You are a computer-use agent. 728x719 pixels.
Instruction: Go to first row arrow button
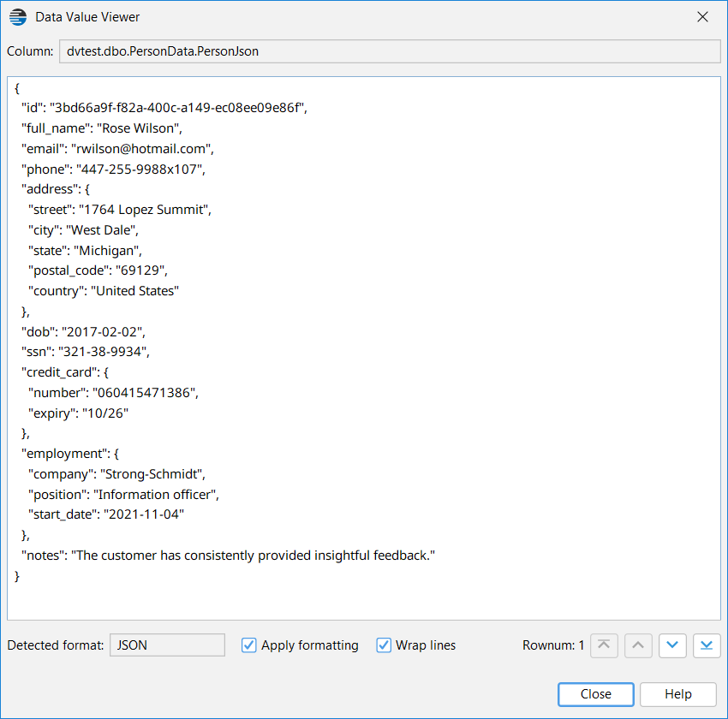tap(604, 645)
